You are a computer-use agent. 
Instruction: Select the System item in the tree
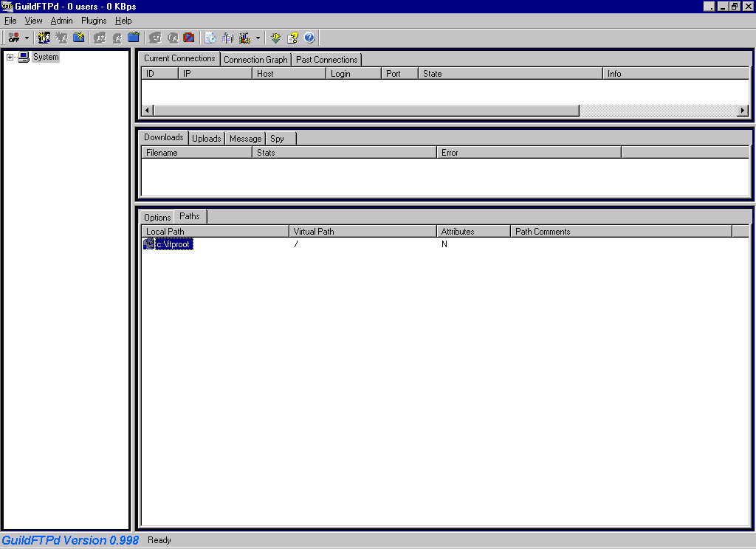46,57
